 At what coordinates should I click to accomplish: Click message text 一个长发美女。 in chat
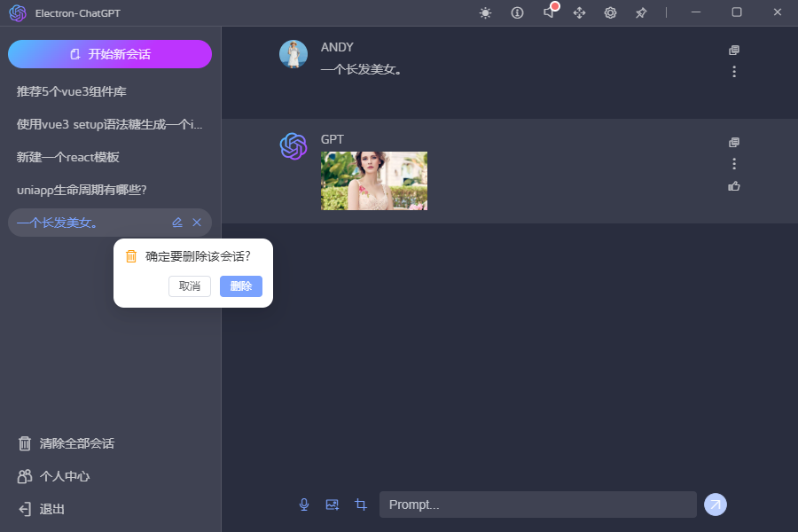(362, 70)
